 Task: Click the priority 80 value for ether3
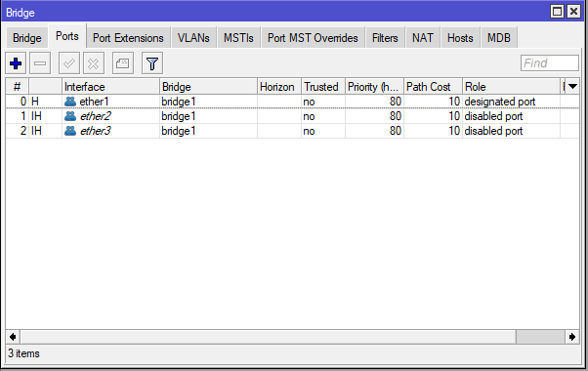coord(396,131)
